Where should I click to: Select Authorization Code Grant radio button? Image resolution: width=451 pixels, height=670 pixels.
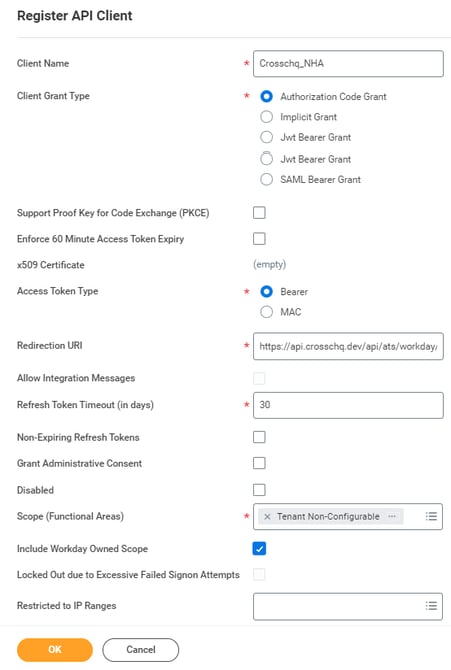[x=266, y=97]
